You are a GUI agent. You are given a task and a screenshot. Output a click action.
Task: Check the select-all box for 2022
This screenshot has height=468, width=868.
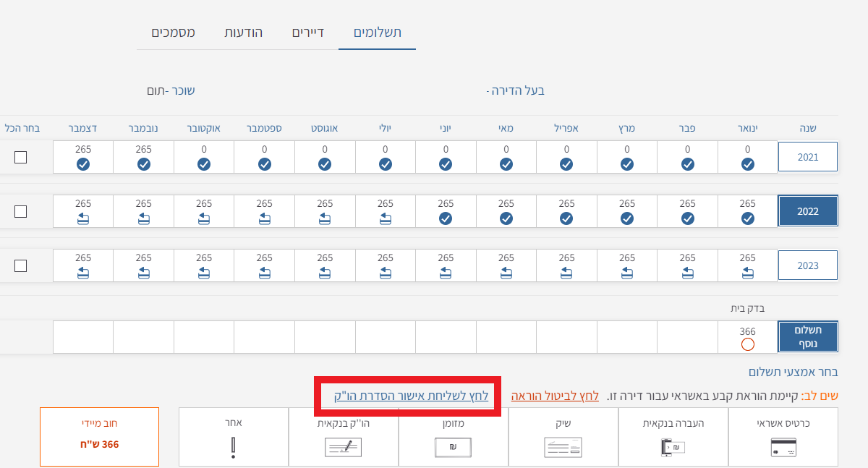coord(21,211)
